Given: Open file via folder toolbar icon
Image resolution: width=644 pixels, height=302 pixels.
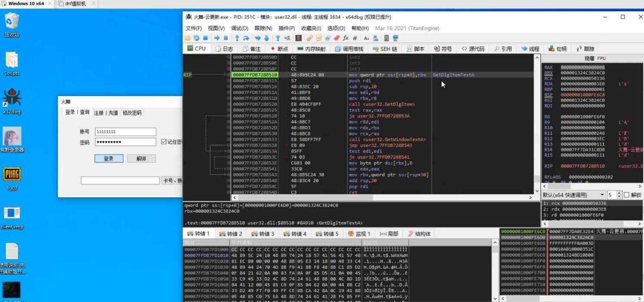Looking at the screenshot, I should point(187,38).
